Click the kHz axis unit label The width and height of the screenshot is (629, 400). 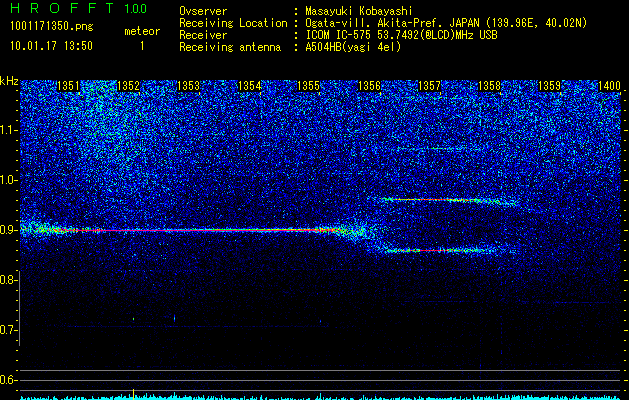[9, 81]
